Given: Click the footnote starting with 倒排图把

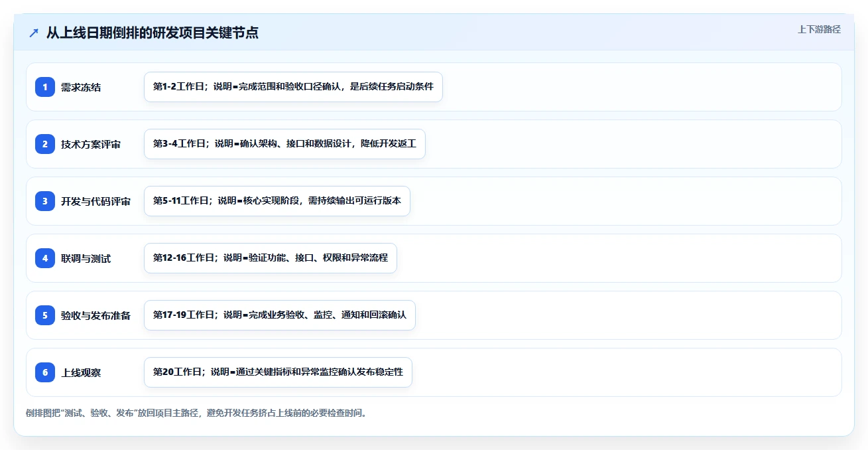Looking at the screenshot, I should [x=196, y=413].
